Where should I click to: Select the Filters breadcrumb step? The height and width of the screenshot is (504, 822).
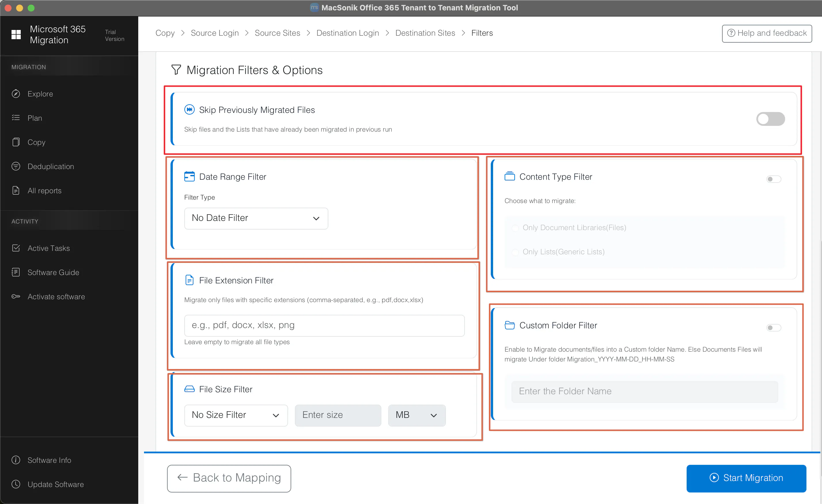[482, 33]
